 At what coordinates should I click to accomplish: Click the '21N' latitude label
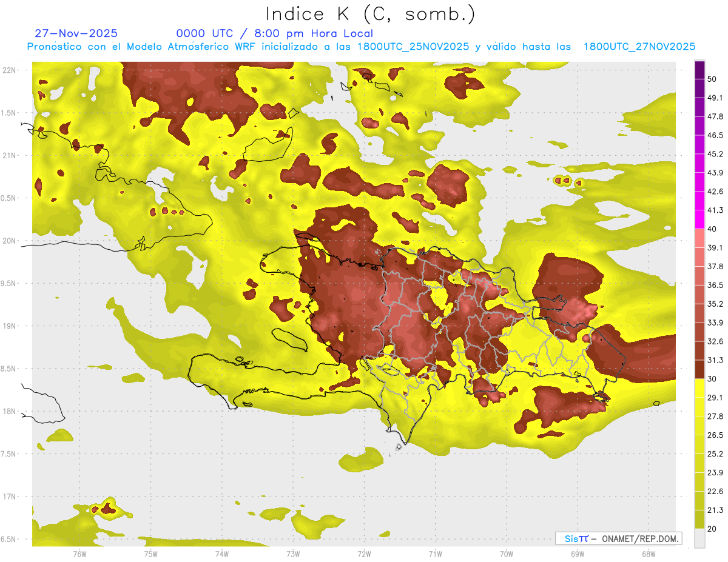tap(8, 155)
